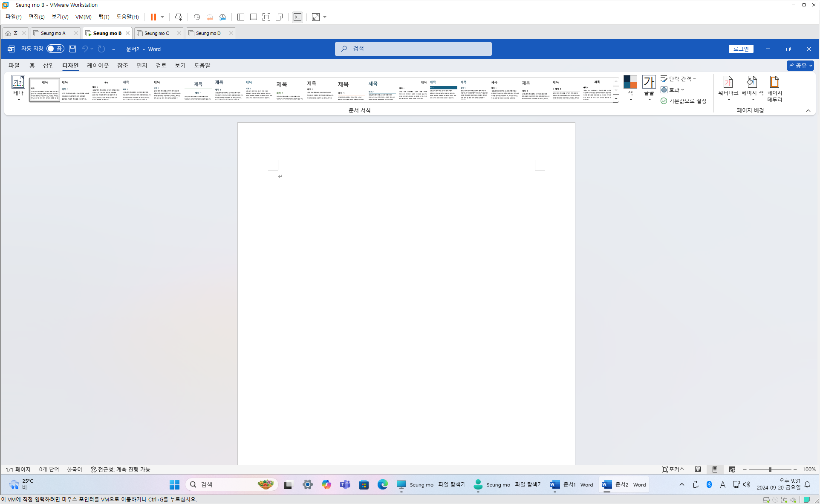Switch to Read Mode view icon
Screen dimensions: 820x504
pos(698,469)
